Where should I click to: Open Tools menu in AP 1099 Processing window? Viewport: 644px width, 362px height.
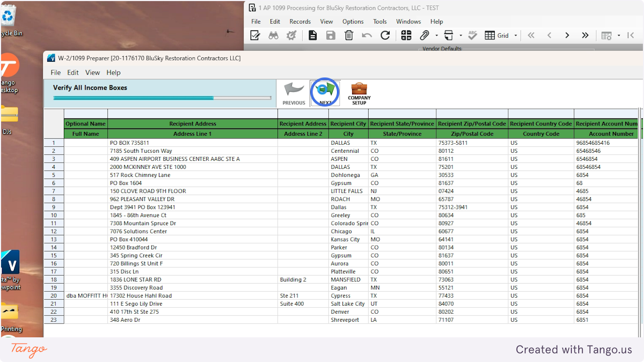(x=380, y=21)
